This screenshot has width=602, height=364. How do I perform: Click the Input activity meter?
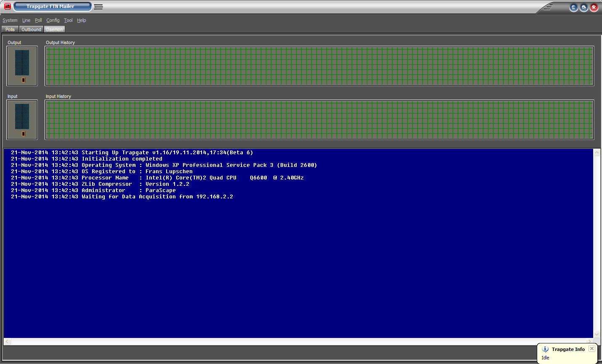tap(22, 120)
